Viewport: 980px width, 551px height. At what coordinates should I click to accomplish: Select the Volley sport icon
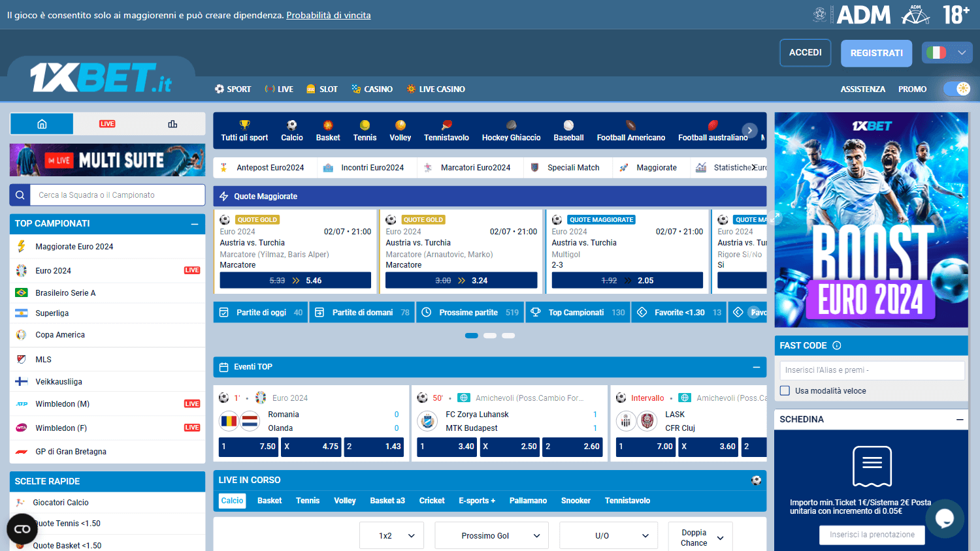tap(400, 125)
